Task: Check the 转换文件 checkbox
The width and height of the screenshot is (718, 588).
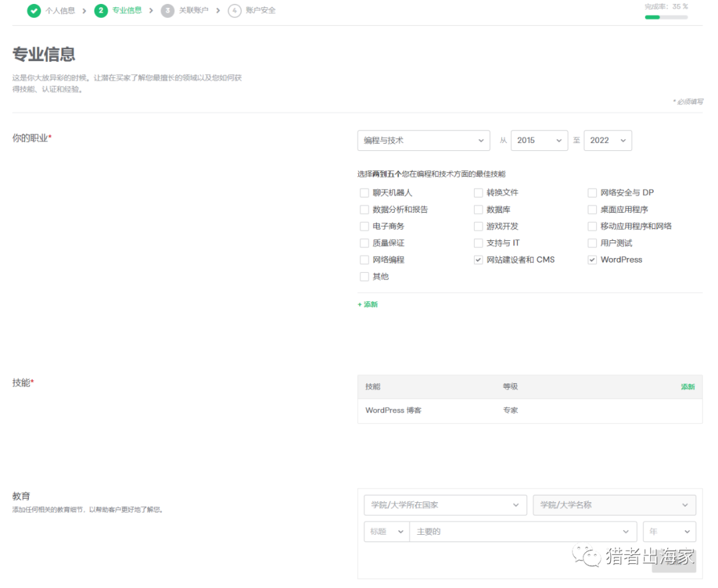Action: [x=479, y=193]
